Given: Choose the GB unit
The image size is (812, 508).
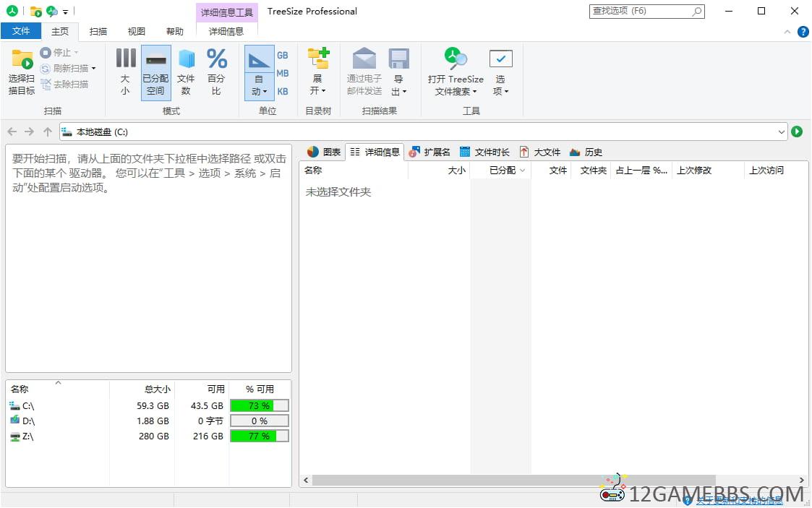Looking at the screenshot, I should click(282, 56).
